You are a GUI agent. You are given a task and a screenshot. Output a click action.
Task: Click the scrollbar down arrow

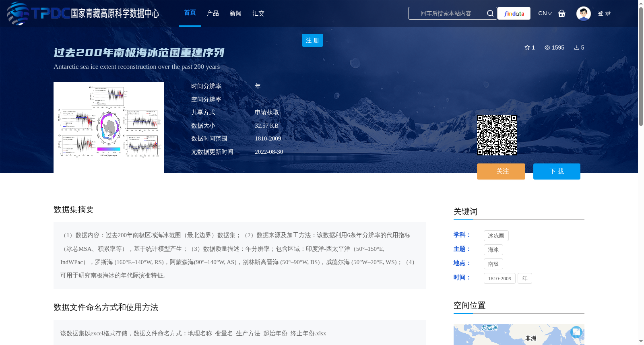point(641,341)
